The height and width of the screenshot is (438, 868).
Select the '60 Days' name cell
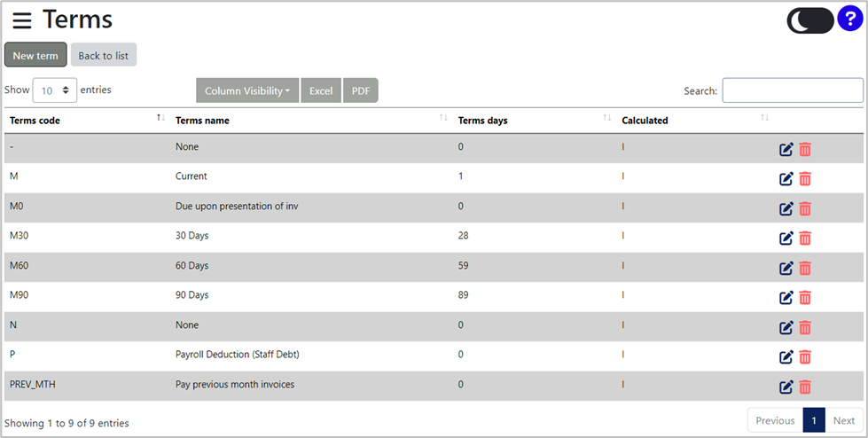pyautogui.click(x=192, y=265)
